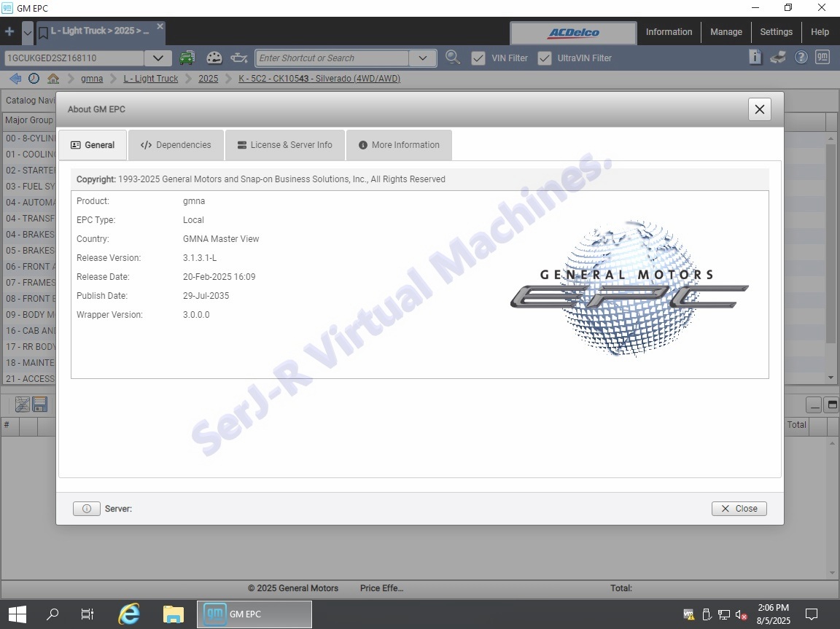Select the 21 - ACCESS major group row
Viewport: 840px width, 629px height.
point(29,378)
